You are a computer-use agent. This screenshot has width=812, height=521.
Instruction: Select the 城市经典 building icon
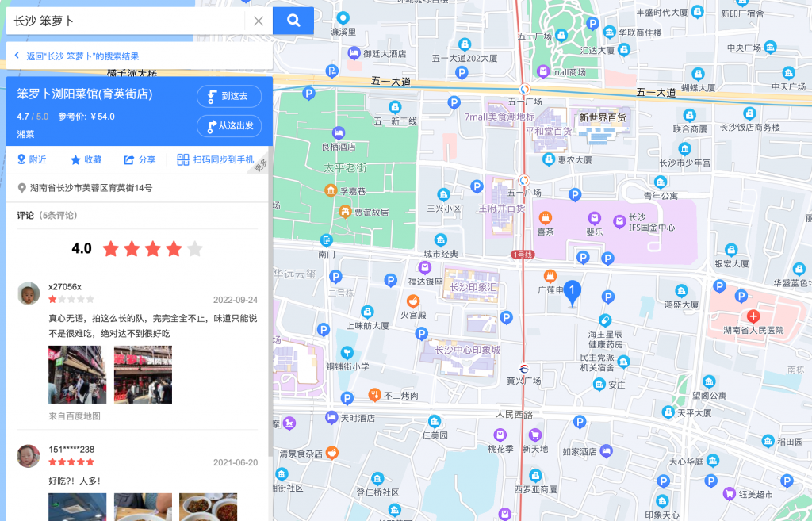pyautogui.click(x=441, y=240)
